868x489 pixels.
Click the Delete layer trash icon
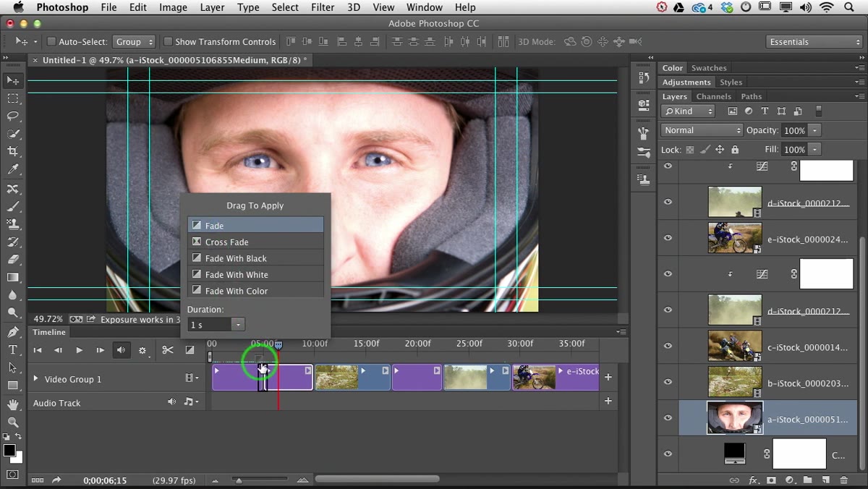843,480
